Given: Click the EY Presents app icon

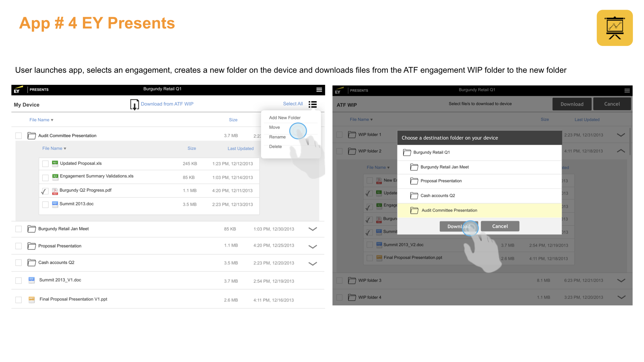Looking at the screenshot, I should coord(614,28).
